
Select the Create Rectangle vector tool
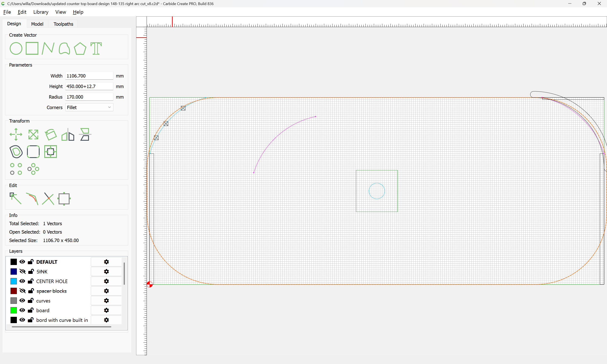click(x=32, y=48)
